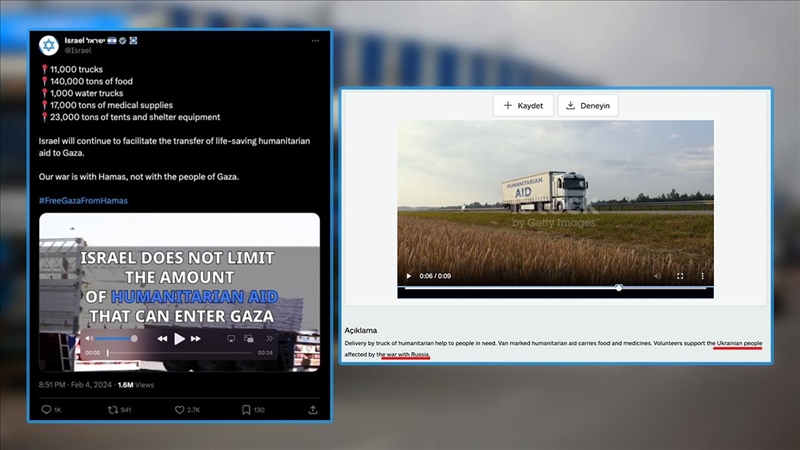Viewport: 800px width, 450px height.
Task: Move the Getty video progress scrubber
Action: [618, 288]
